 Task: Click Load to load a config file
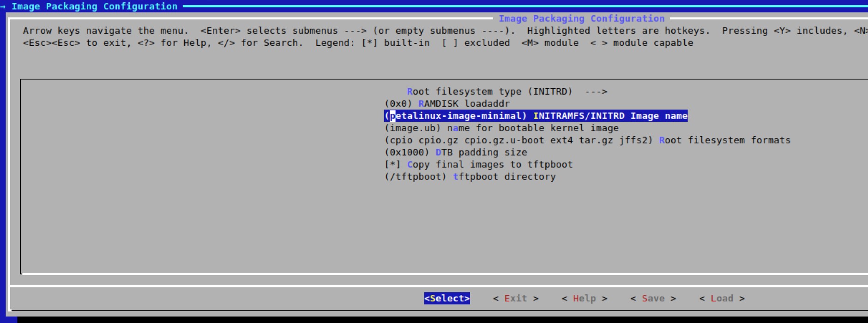[x=722, y=299]
